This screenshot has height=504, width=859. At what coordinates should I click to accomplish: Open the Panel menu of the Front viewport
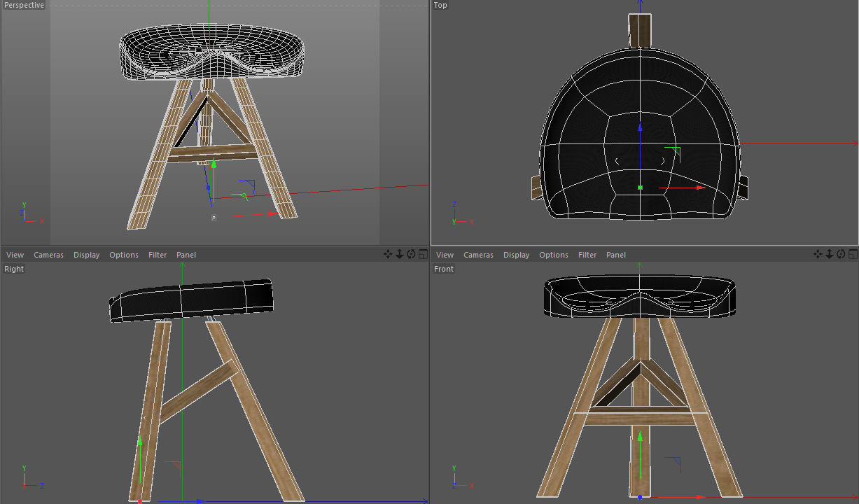tap(616, 255)
